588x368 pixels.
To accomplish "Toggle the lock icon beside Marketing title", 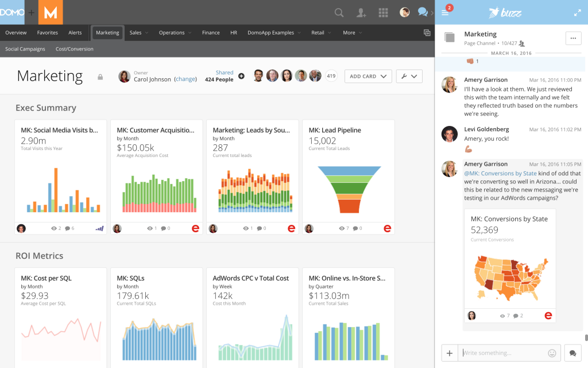I will 100,76.
